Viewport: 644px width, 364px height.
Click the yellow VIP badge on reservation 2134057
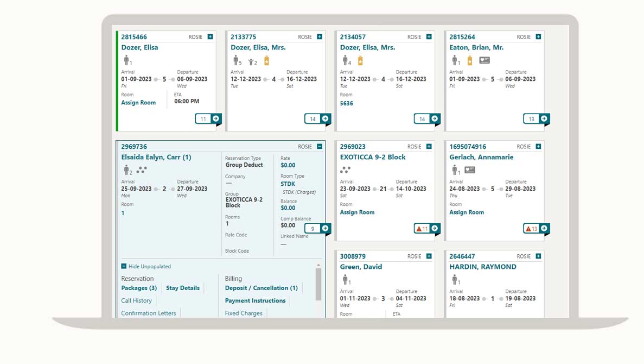[360, 60]
